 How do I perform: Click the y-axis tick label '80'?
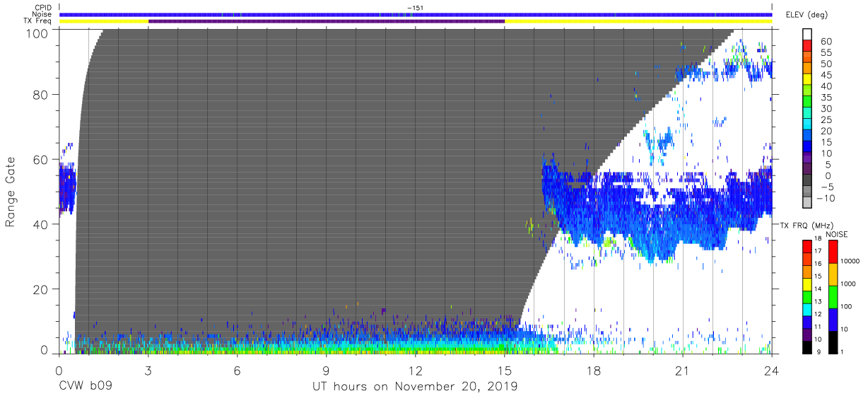pos(41,94)
